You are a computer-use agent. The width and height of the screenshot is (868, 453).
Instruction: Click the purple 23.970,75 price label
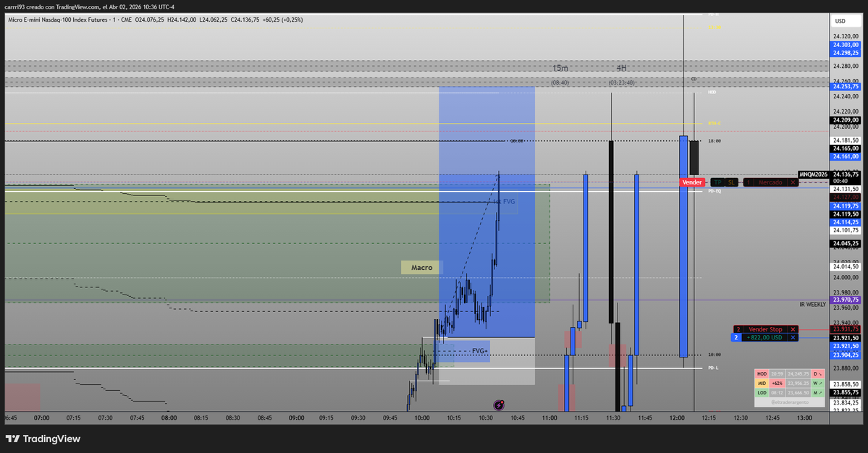coord(846,300)
